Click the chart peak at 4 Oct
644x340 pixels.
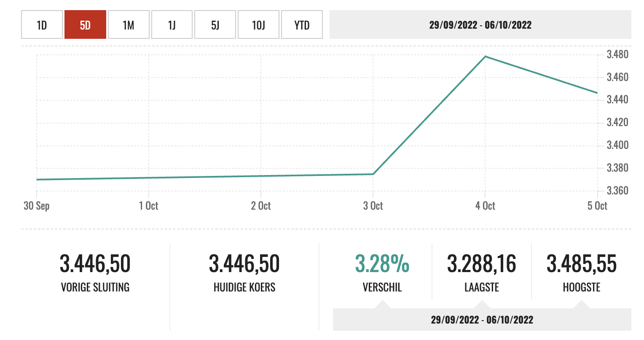(486, 57)
